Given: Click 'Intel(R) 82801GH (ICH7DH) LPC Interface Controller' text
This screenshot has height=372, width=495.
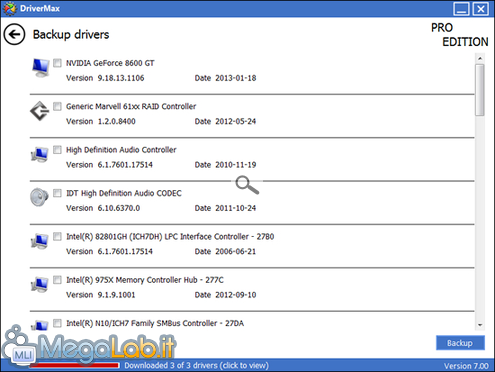Looking at the screenshot, I should pos(157,237).
